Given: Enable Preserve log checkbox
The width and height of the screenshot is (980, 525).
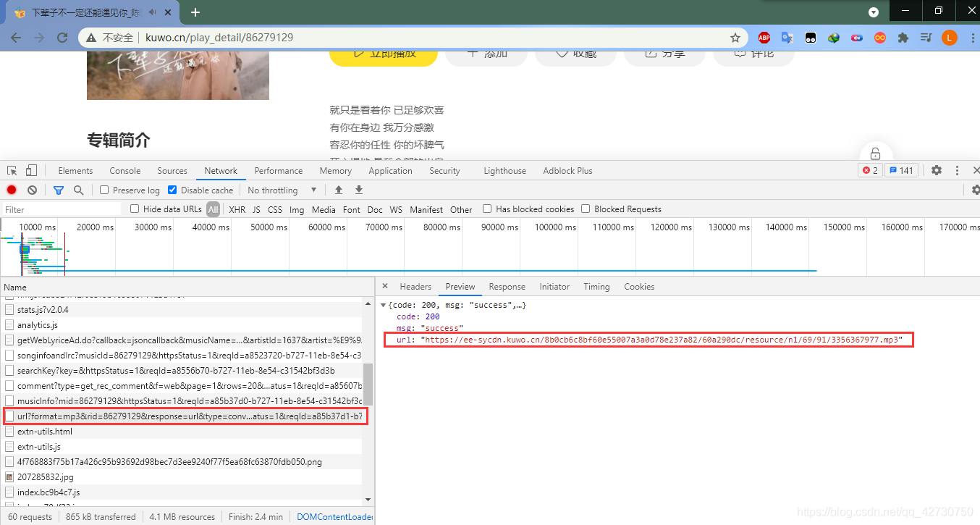Looking at the screenshot, I should coord(104,190).
